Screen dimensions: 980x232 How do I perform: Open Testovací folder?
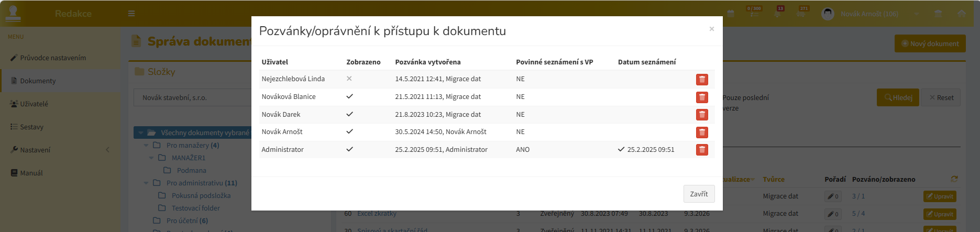pyautogui.click(x=196, y=208)
